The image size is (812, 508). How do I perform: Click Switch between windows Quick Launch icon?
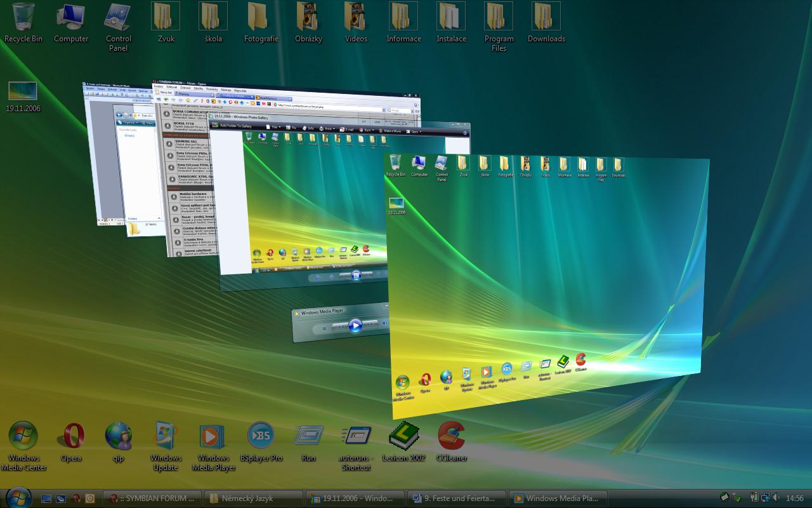click(x=61, y=498)
